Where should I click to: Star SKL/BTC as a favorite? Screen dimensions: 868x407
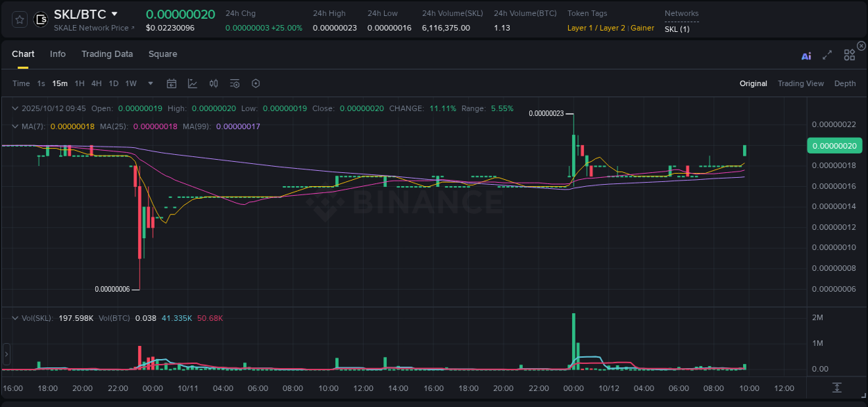pyautogui.click(x=19, y=19)
